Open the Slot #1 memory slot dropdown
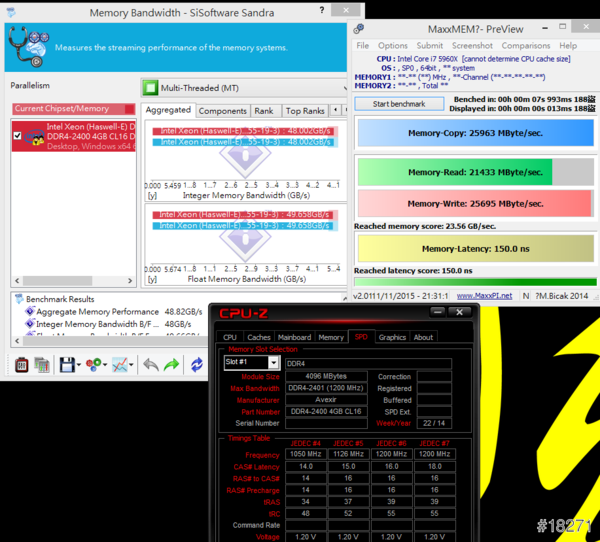 (x=251, y=363)
